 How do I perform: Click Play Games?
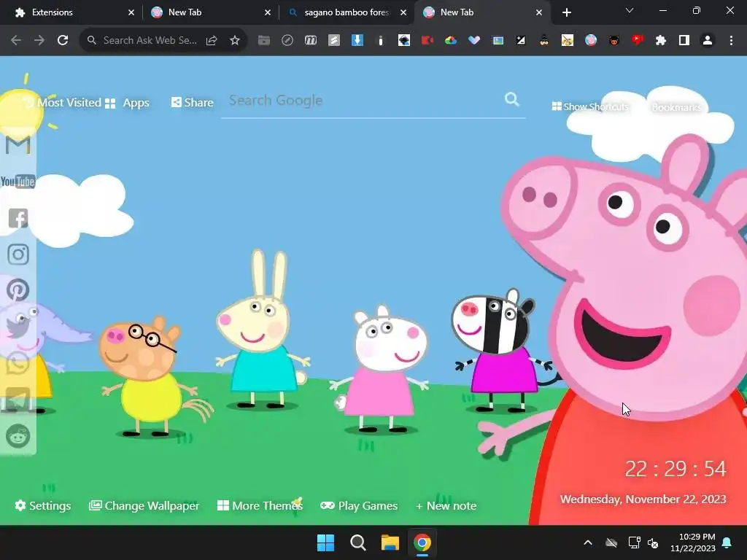(x=359, y=506)
